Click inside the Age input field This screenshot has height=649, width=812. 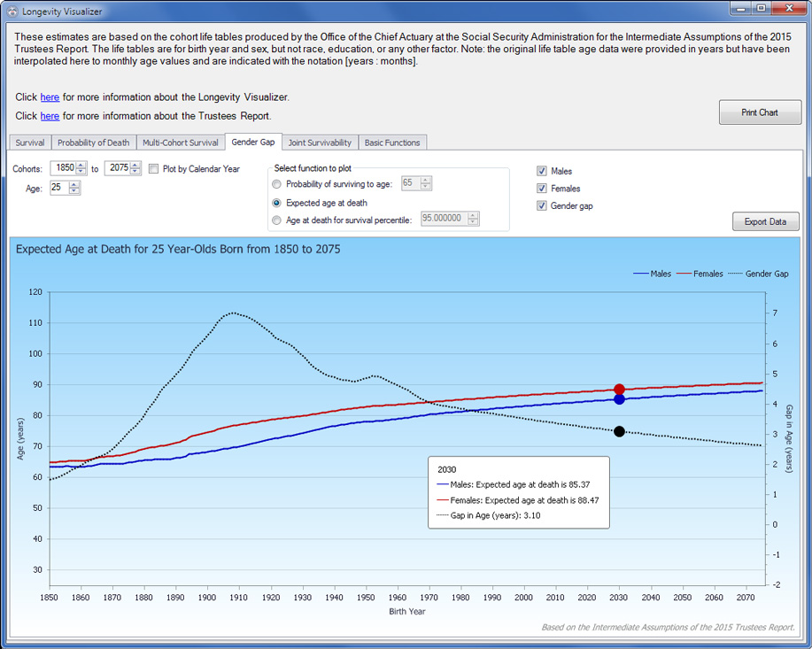coord(58,188)
